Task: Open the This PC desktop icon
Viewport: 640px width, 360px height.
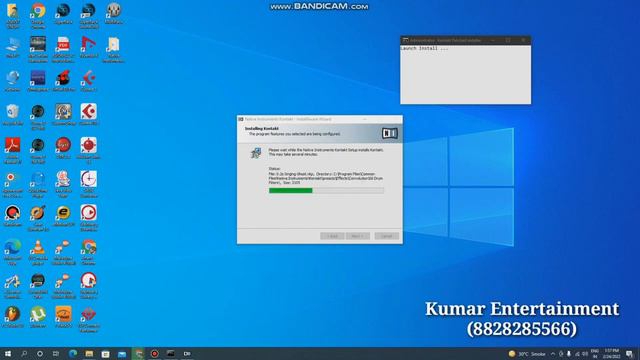Action: tap(13, 46)
